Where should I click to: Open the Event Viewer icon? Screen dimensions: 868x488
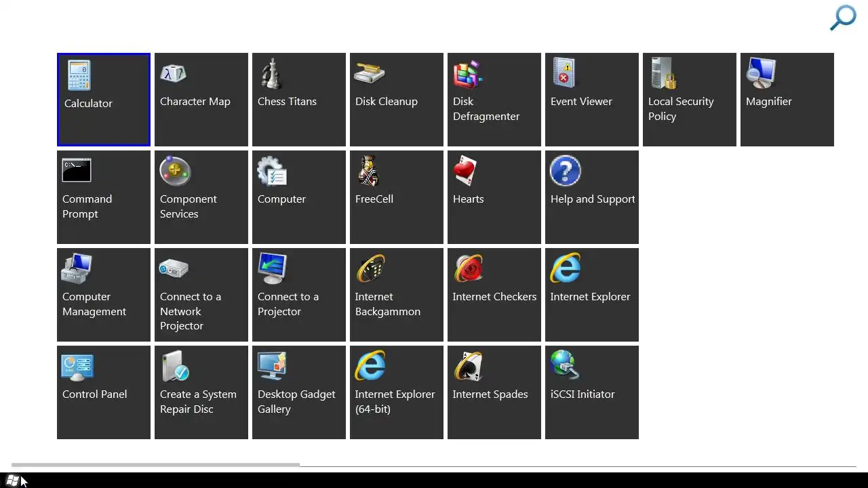click(x=564, y=73)
